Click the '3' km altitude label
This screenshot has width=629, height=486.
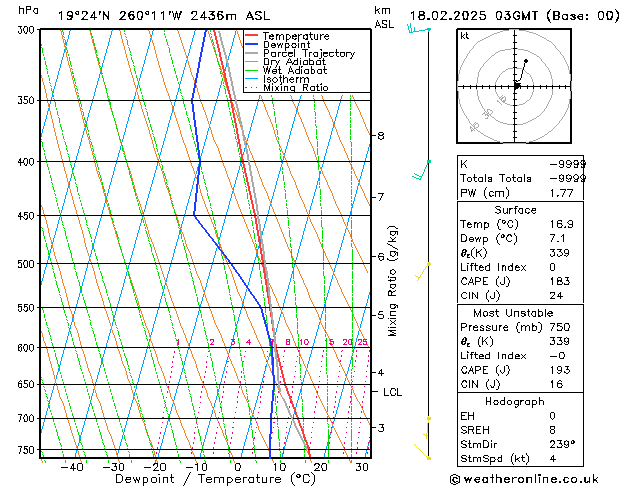(381, 428)
